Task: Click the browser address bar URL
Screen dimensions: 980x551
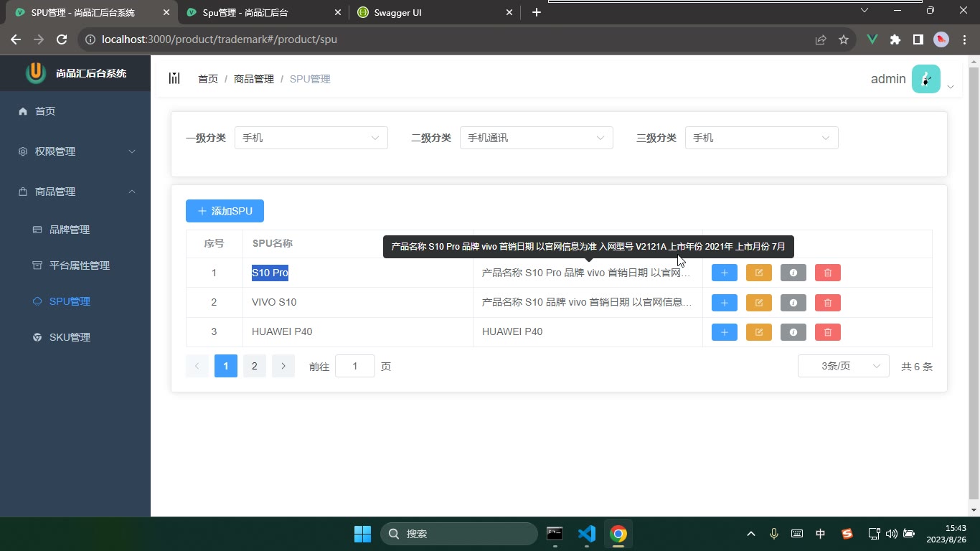Action: tap(220, 39)
